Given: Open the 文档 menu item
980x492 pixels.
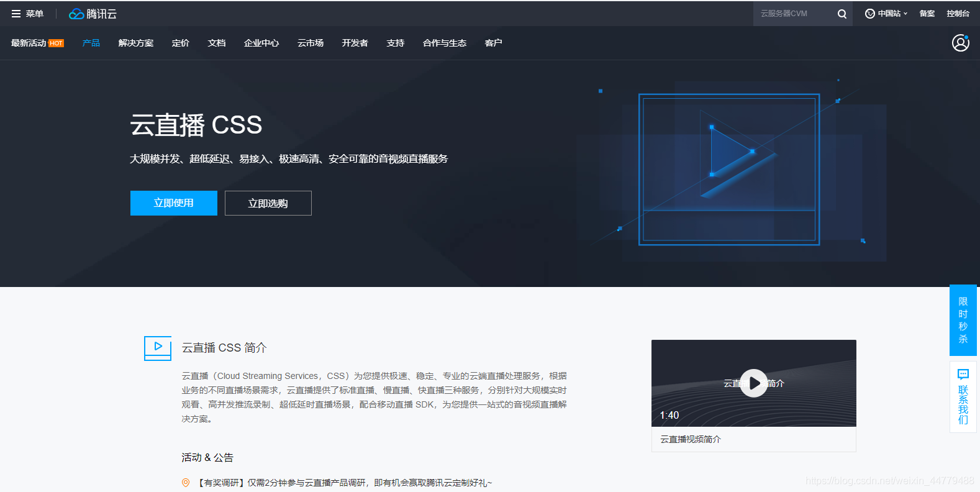Looking at the screenshot, I should 217,43.
